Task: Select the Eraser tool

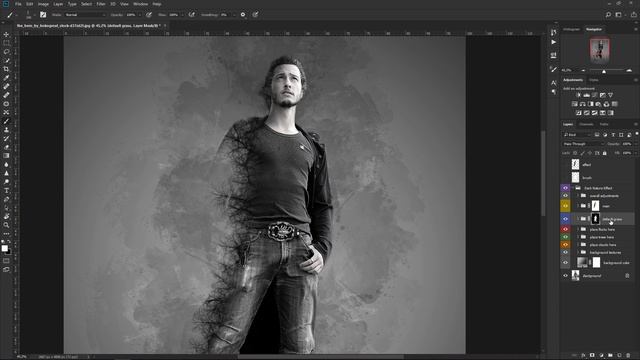Action: 6,147
